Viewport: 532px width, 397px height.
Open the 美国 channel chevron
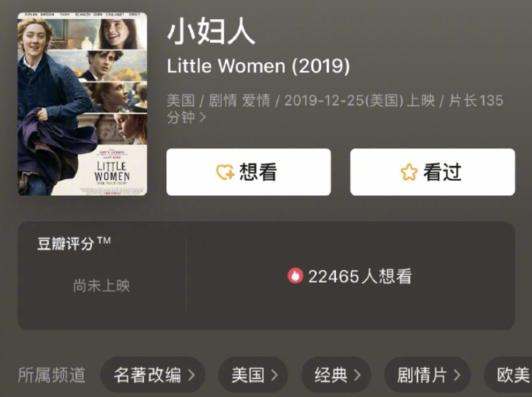275,375
